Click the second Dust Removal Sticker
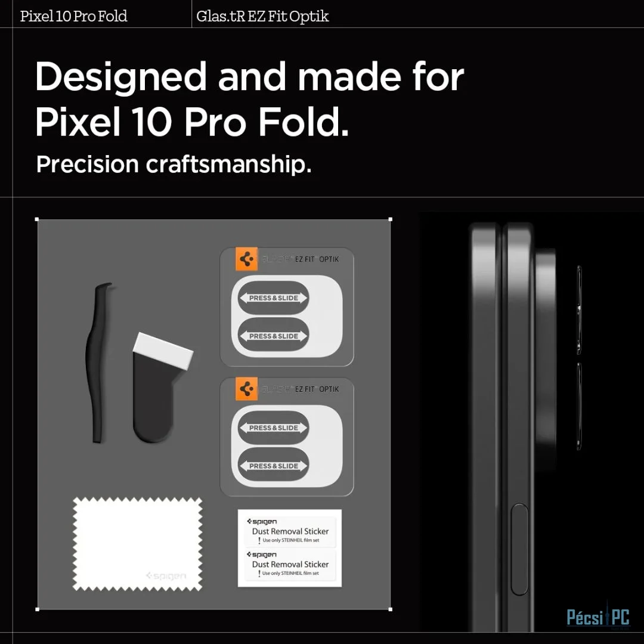This screenshot has width=644, height=644. (x=291, y=565)
